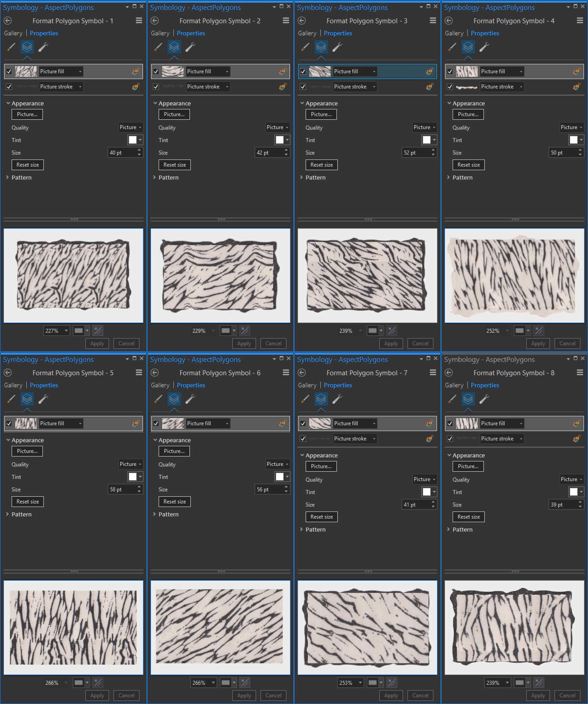Toggle Picture fill layer checkbox in Symbol - 5
Viewport: 588px width, 704px height.
(9, 423)
